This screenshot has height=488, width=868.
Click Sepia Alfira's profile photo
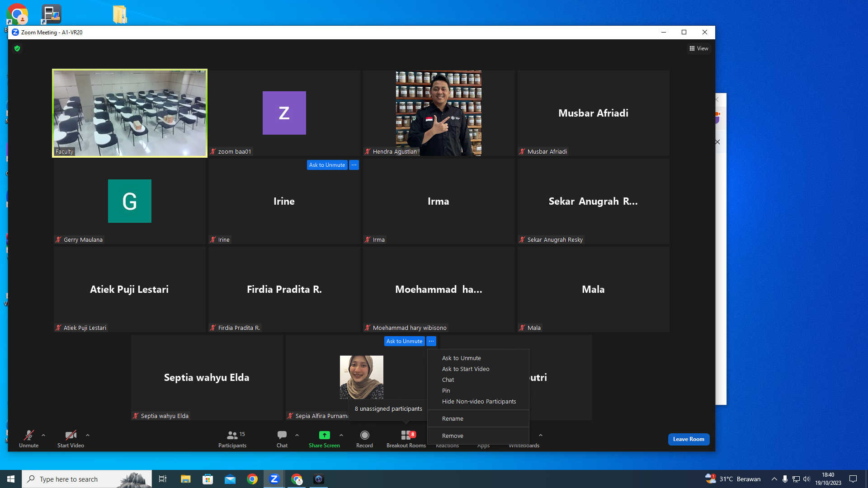362,377
